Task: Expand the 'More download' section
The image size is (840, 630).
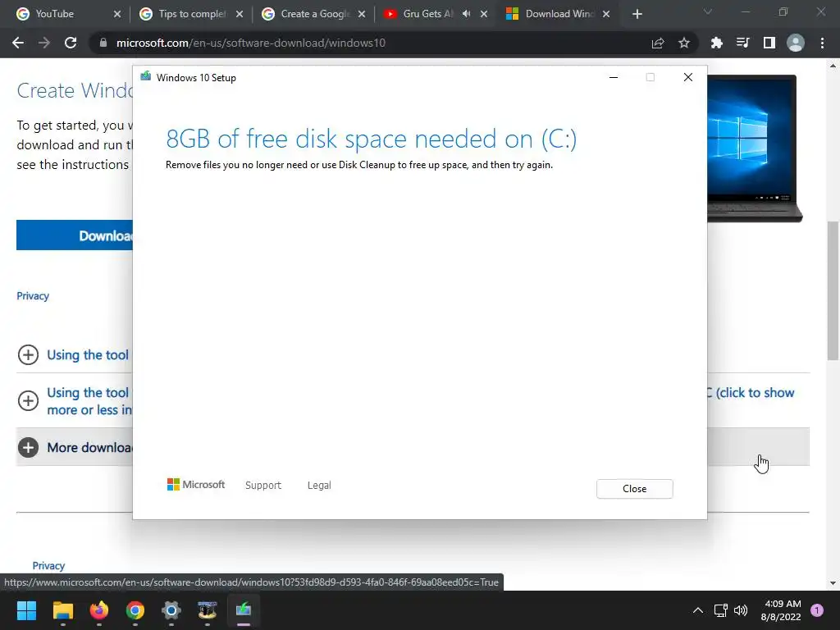Action: click(29, 447)
